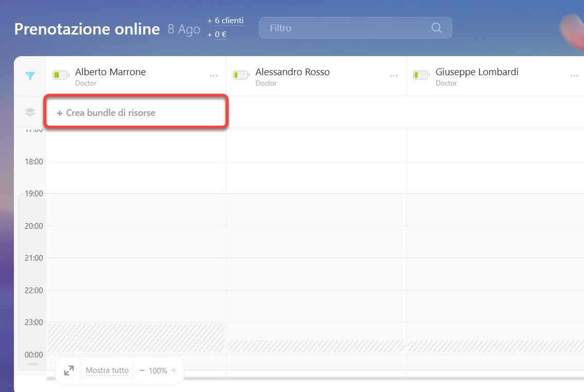Open Alberto Marrone's three-dot menu
This screenshot has width=584, height=392.
click(x=214, y=76)
